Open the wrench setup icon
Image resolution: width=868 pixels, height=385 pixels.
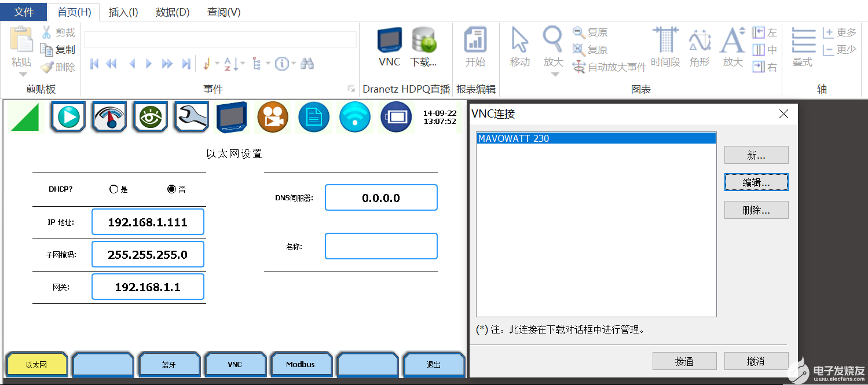[192, 118]
